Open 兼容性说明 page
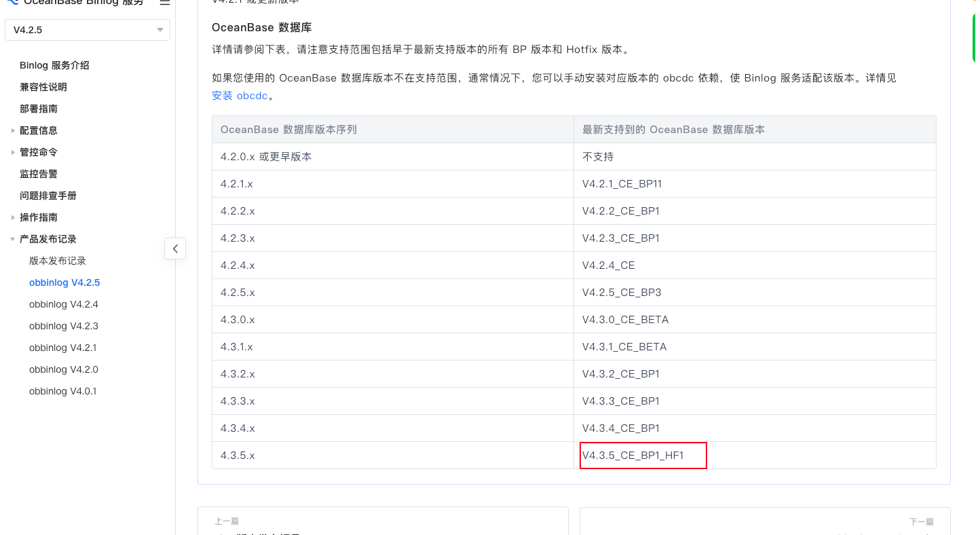 click(43, 87)
